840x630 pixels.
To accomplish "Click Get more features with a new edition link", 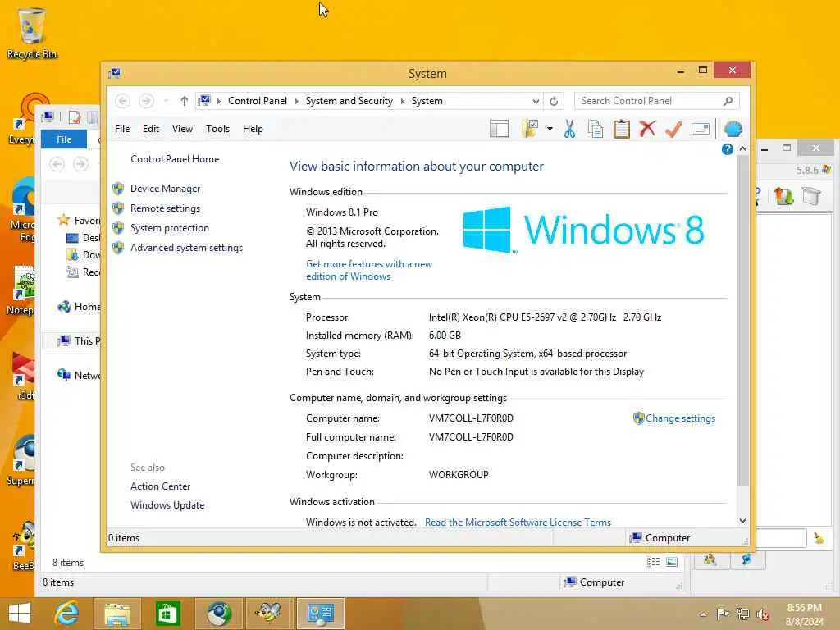I will (x=369, y=270).
